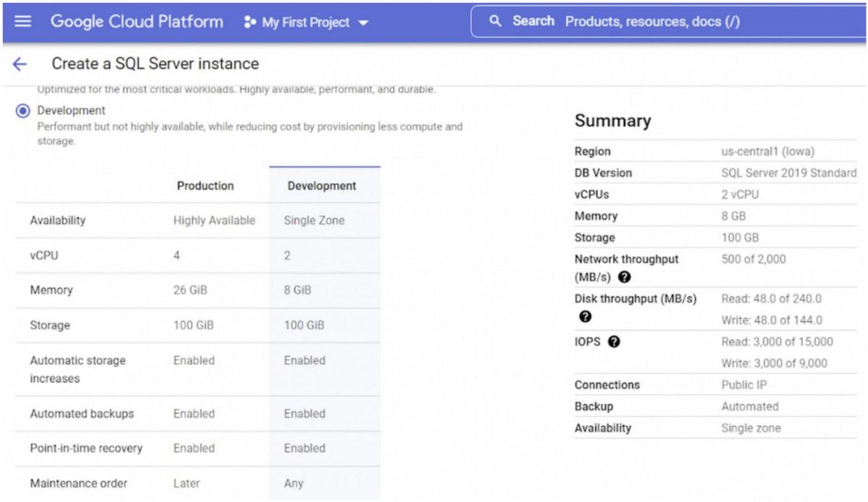Select the Production column header
Viewport: 868px width, 502px height.
click(x=205, y=186)
